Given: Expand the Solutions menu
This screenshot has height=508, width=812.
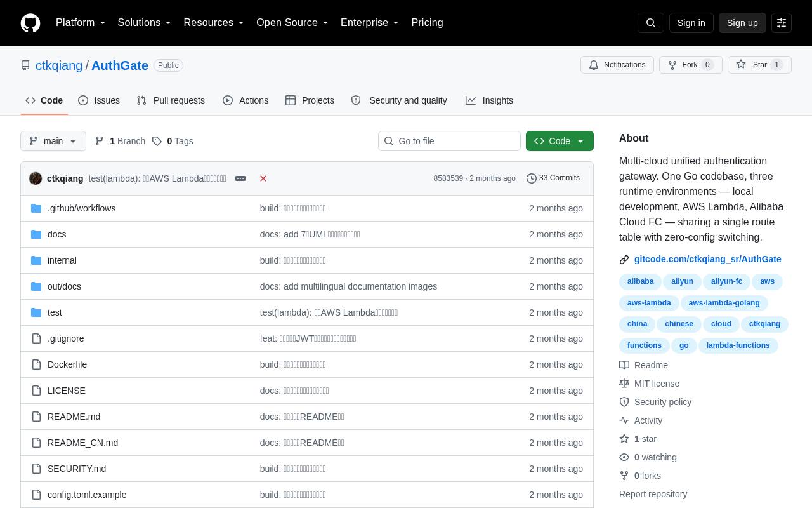Looking at the screenshot, I should (145, 23).
